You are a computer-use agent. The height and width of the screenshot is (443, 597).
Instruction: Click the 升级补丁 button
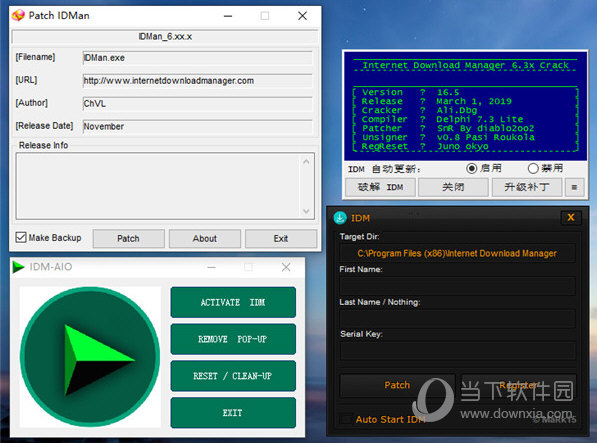[x=527, y=187]
